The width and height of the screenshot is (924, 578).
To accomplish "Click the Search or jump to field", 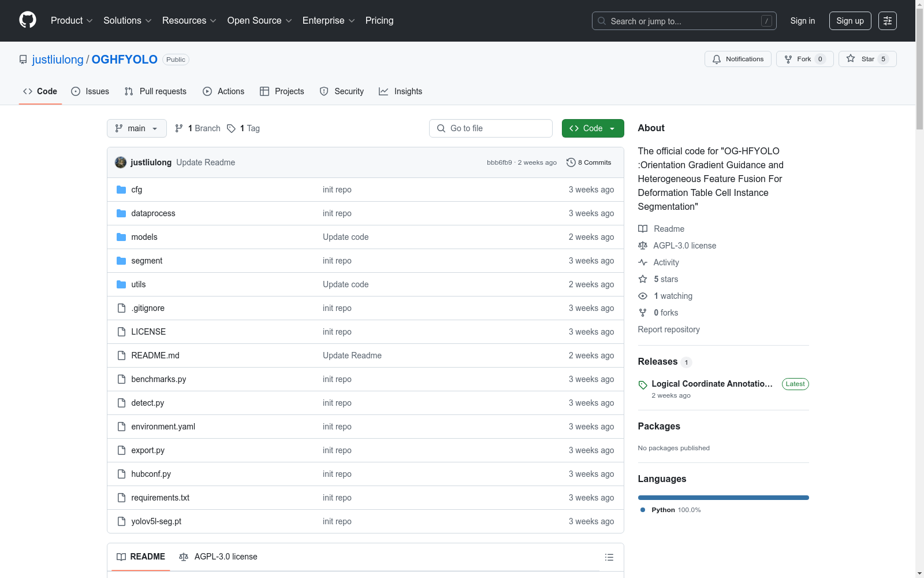I will coord(684,21).
